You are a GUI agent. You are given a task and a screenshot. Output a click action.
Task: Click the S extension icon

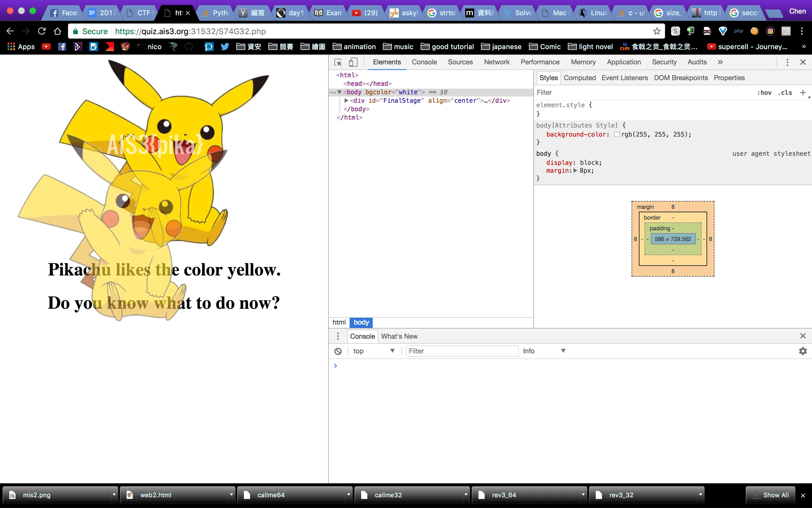(675, 31)
